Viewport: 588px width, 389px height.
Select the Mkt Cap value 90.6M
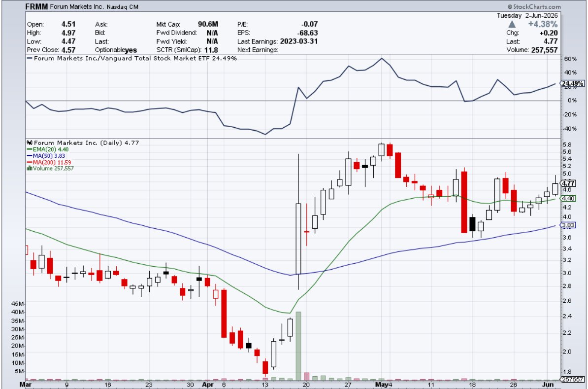208,25
